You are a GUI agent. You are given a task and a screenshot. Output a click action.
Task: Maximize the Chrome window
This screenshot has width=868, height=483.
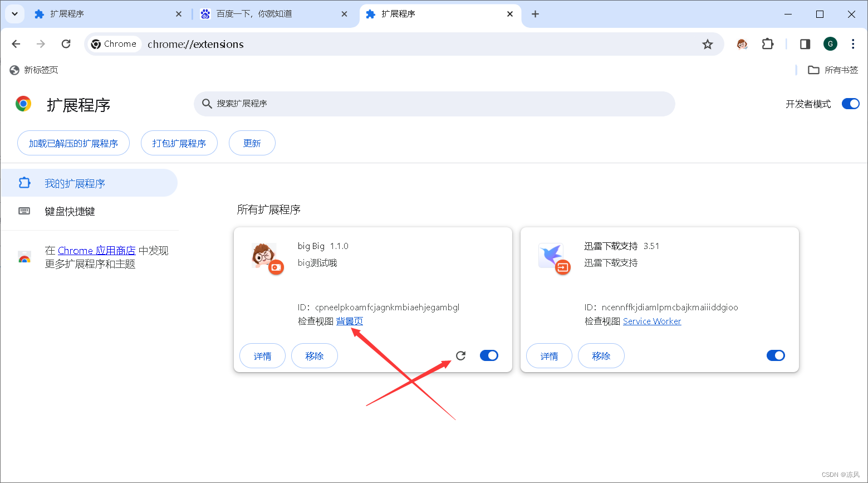click(820, 14)
